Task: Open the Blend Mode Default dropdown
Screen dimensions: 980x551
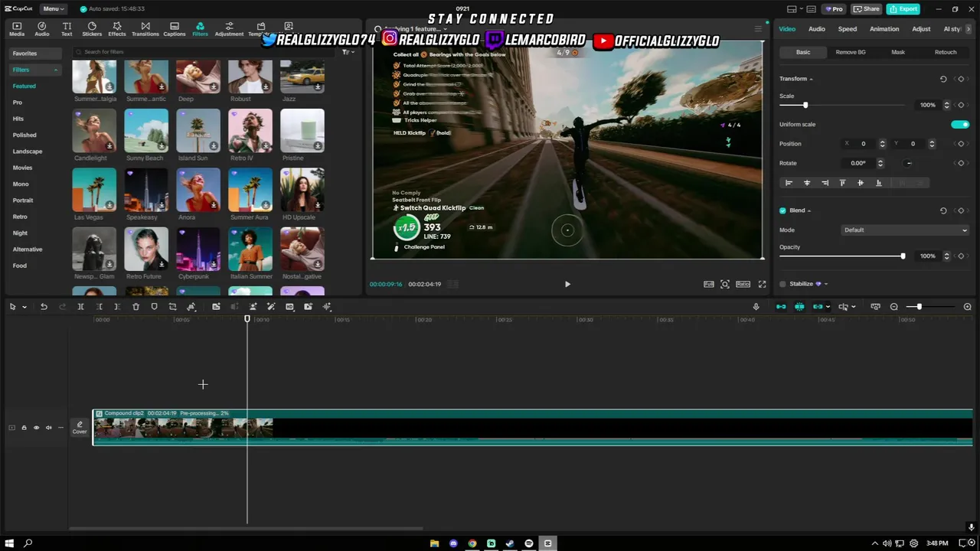Action: 905,230
